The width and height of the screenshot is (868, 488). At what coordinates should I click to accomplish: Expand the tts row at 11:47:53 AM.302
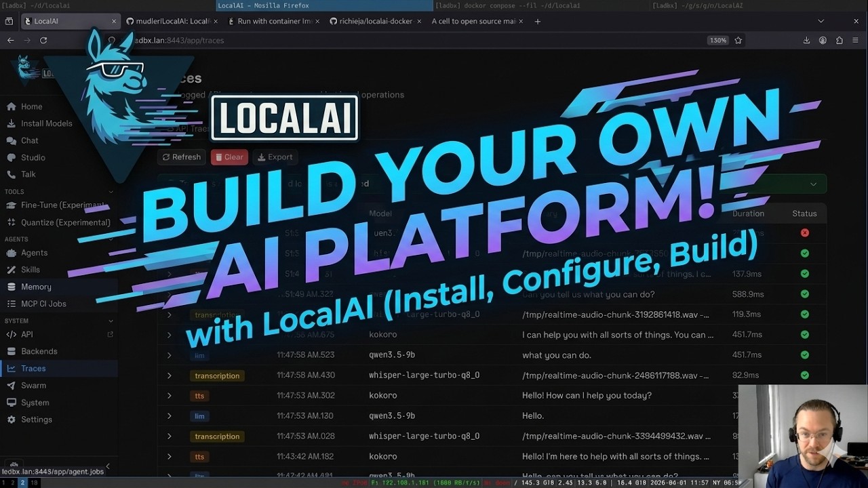click(170, 396)
